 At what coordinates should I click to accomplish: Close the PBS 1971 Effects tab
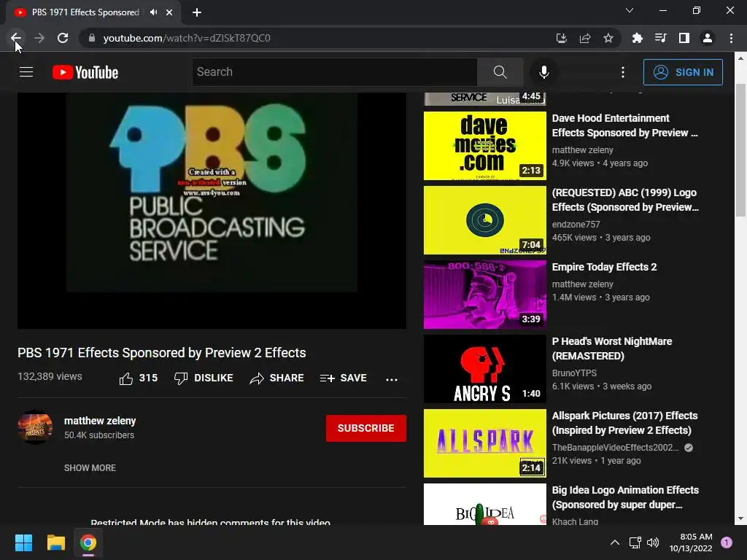[169, 12]
